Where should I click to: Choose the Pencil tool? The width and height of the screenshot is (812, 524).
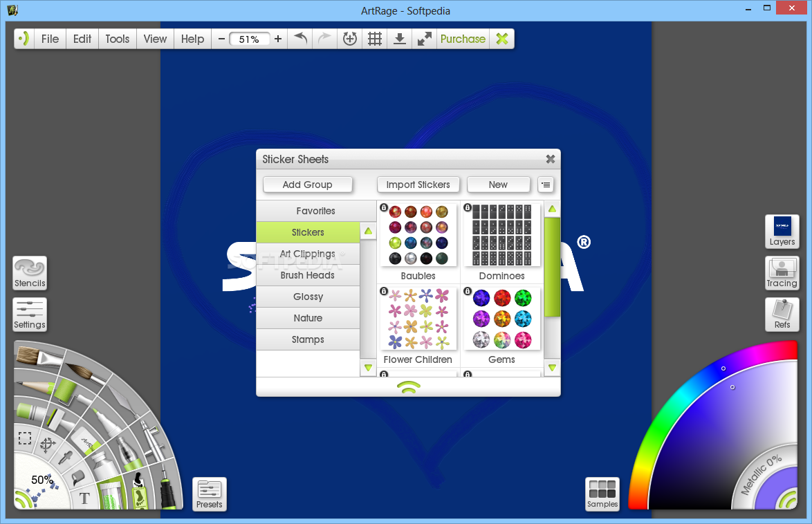[32, 386]
